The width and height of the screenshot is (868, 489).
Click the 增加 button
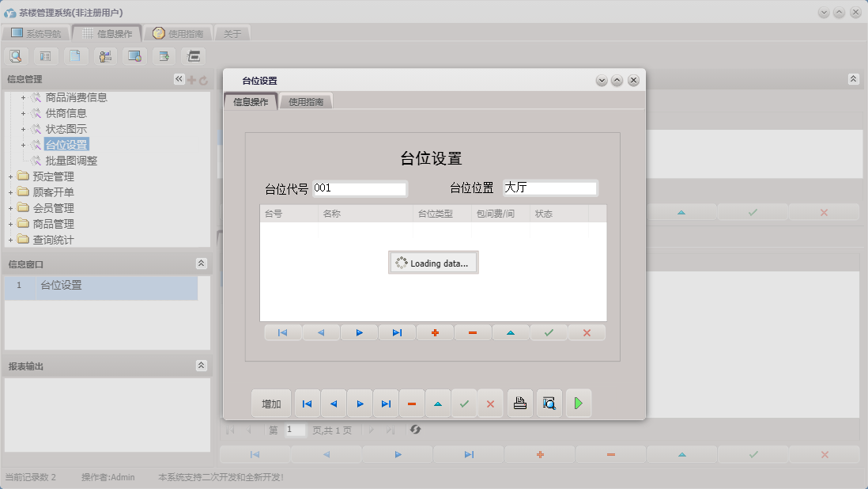[271, 404]
